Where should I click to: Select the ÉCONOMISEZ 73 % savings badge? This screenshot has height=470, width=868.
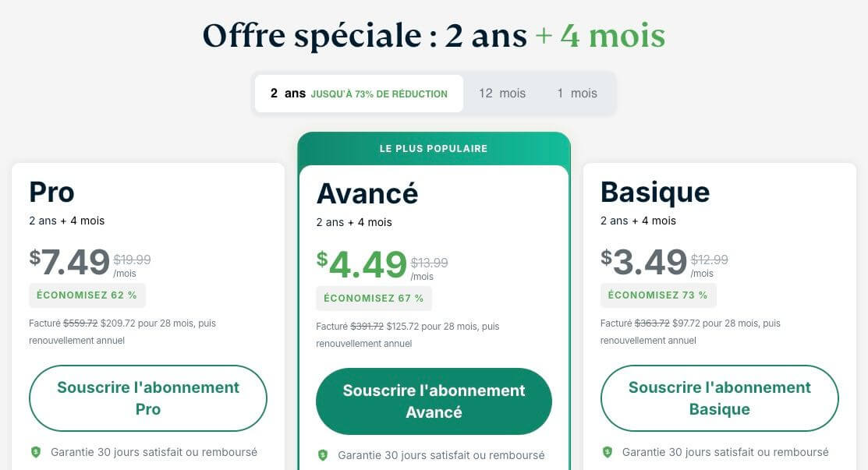click(658, 295)
